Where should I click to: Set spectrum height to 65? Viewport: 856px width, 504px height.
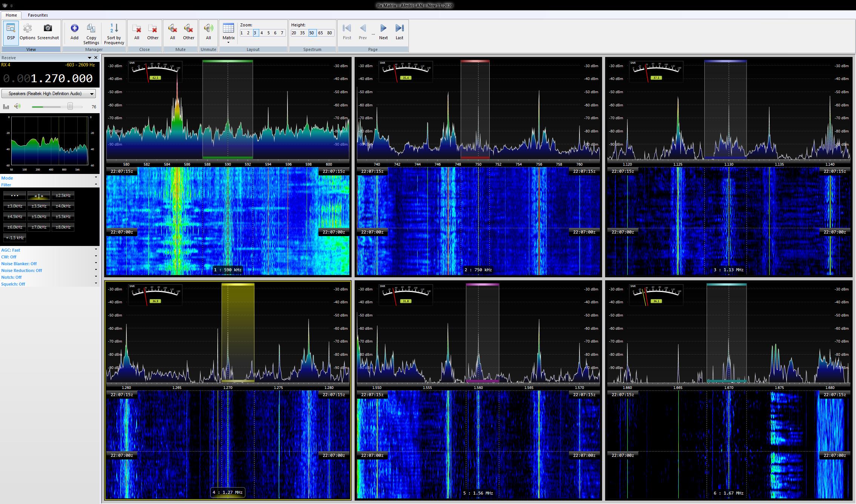[x=320, y=33]
